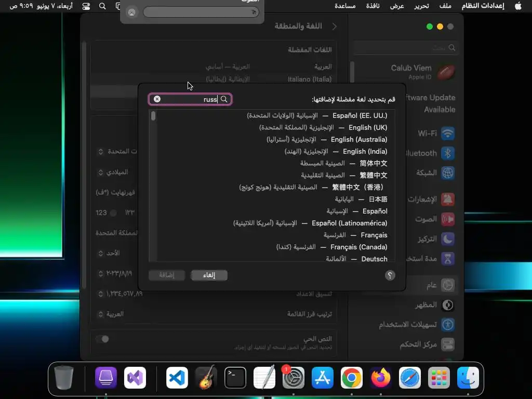The image size is (532, 399).
Task: Launch Visual Studio Code from dock
Action: point(177,378)
